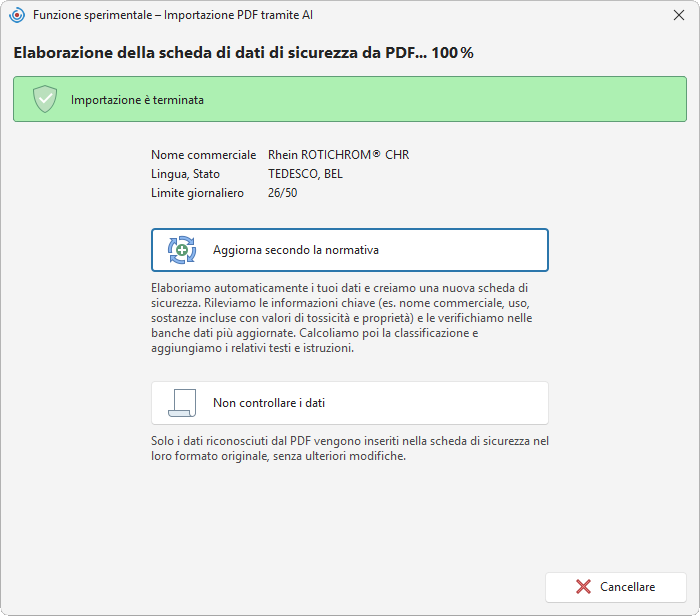Click the Importazione è terminata message
This screenshot has height=616, width=700.
pos(137,100)
